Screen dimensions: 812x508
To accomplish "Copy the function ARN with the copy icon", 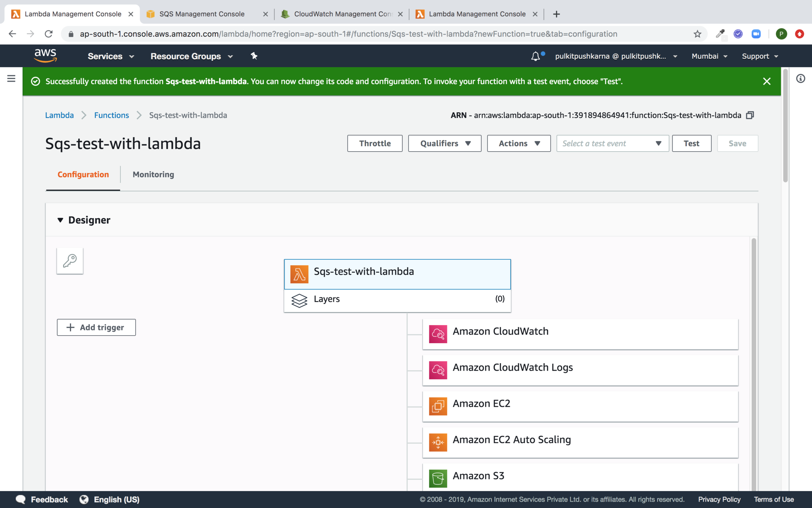I will point(750,115).
